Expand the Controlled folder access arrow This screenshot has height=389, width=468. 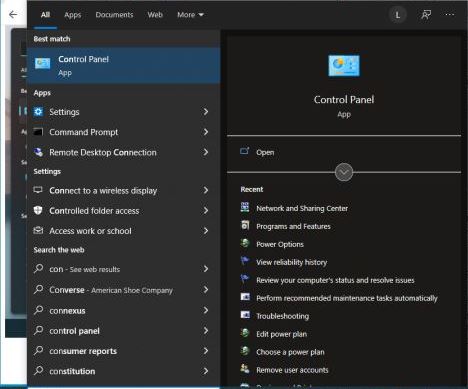point(206,211)
